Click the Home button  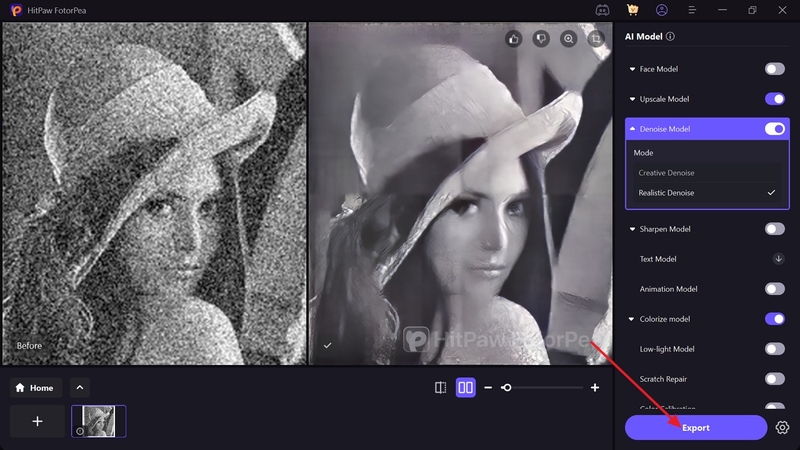point(36,388)
